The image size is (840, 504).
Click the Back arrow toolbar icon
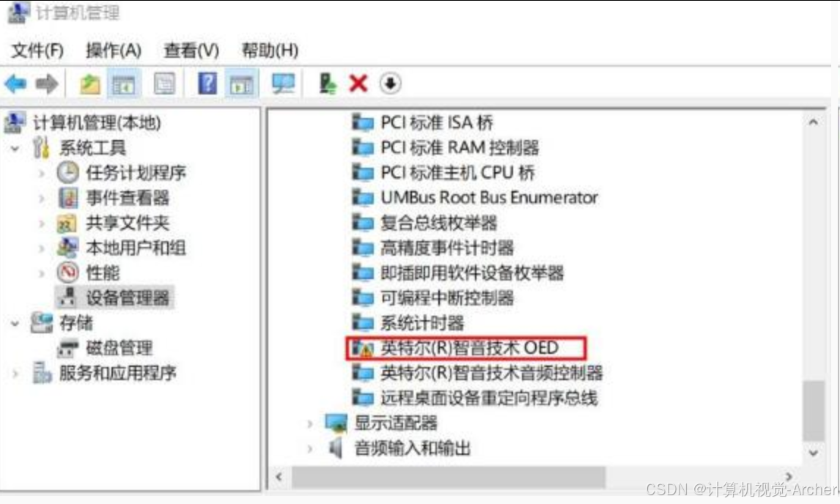[15, 84]
